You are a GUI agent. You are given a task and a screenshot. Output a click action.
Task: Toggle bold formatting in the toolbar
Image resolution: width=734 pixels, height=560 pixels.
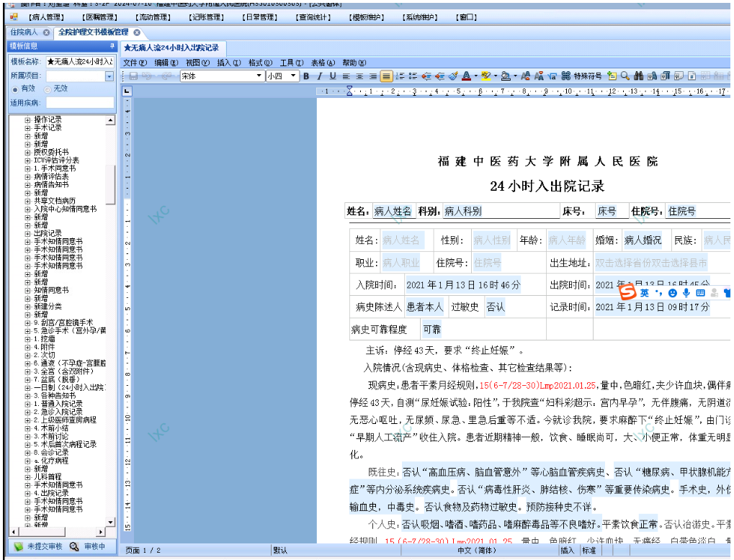pos(306,76)
